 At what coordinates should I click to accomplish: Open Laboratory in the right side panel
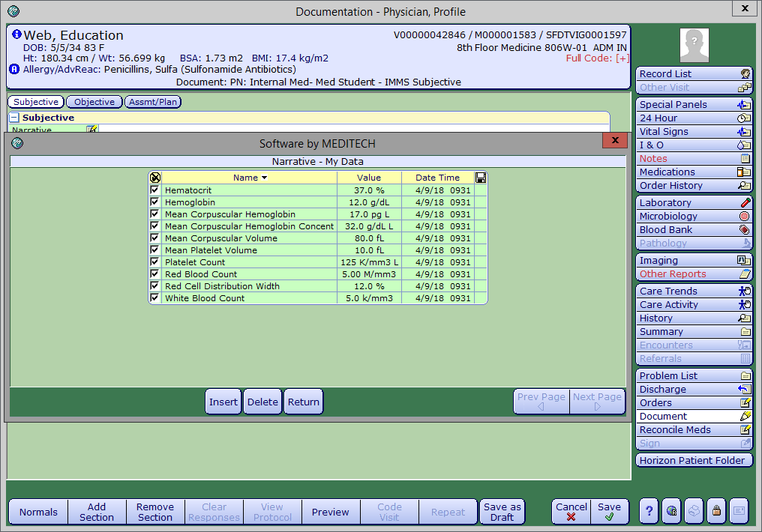click(694, 202)
